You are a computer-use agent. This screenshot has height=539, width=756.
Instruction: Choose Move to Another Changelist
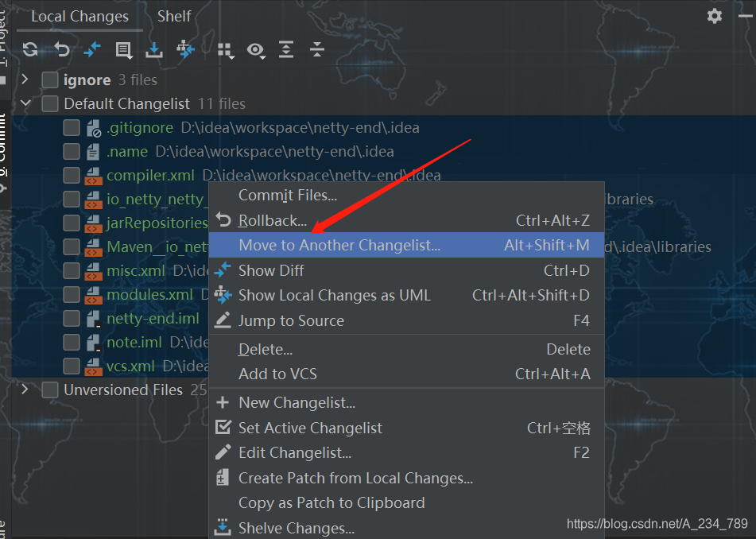coord(339,245)
